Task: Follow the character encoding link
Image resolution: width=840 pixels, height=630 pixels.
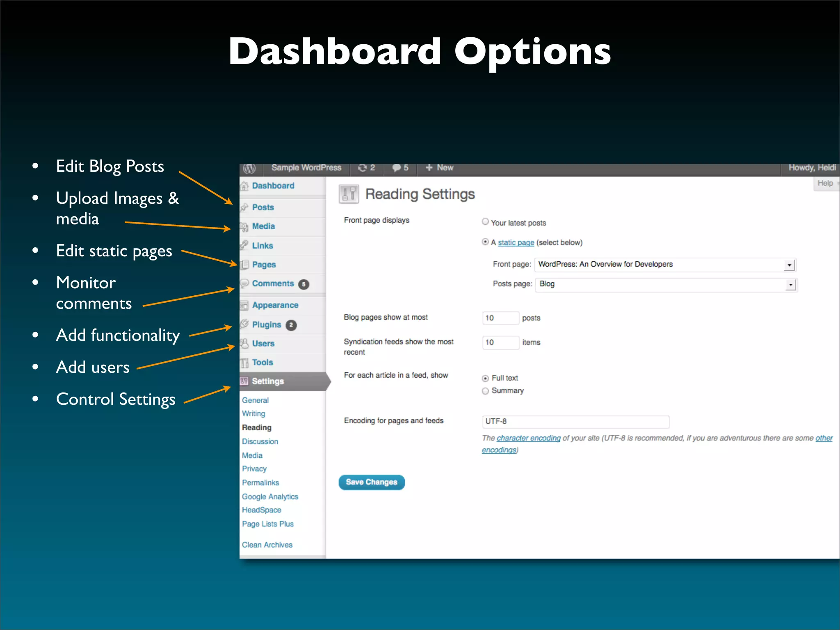Action: click(528, 438)
